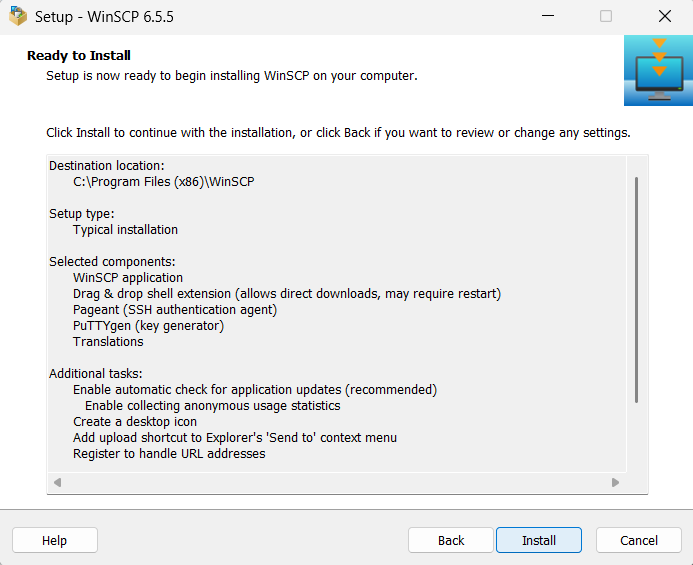
Task: Click 'Register to handle URL addresses' line
Action: pyautogui.click(x=169, y=453)
